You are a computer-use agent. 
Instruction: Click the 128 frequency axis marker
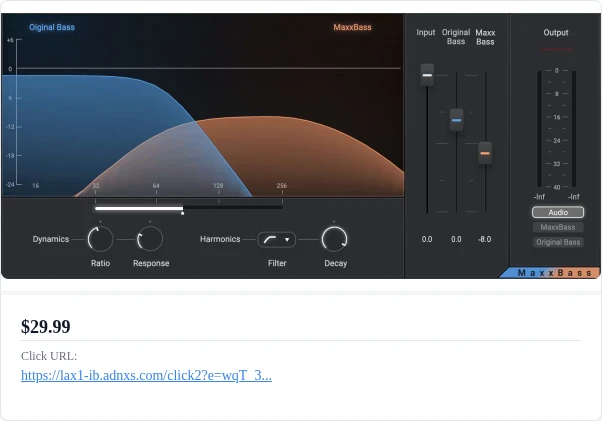tap(218, 186)
